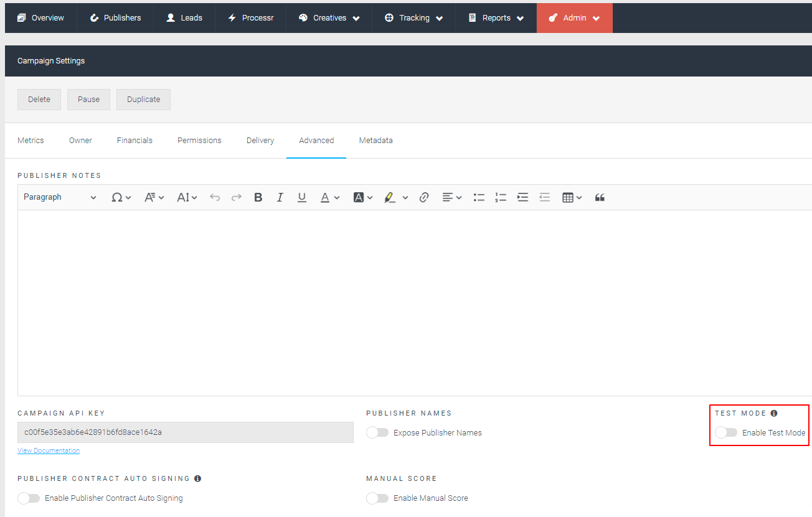Click the Test Mode info icon
The width and height of the screenshot is (812, 517).
[774, 413]
